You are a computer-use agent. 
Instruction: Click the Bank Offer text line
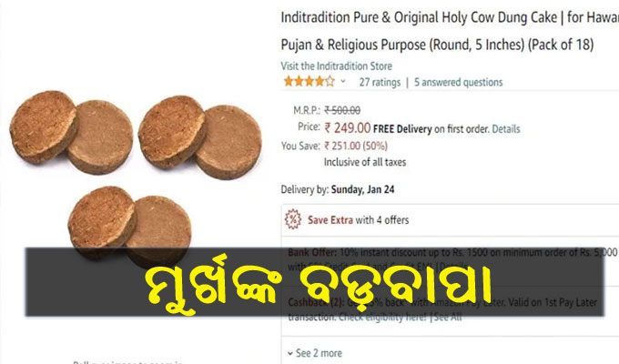click(452, 252)
